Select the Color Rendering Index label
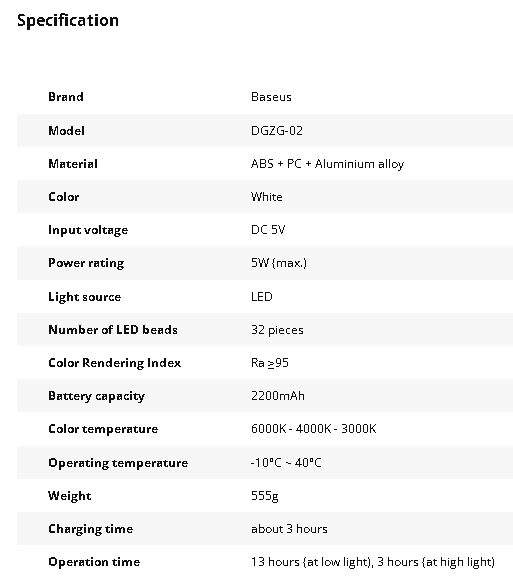This screenshot has height=582, width=513. [115, 363]
